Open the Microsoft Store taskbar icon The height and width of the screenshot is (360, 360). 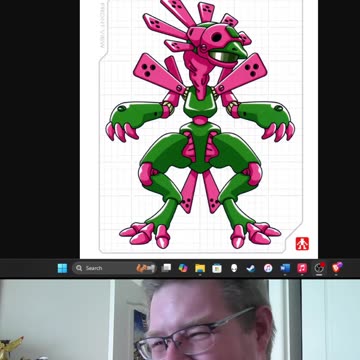217,268
